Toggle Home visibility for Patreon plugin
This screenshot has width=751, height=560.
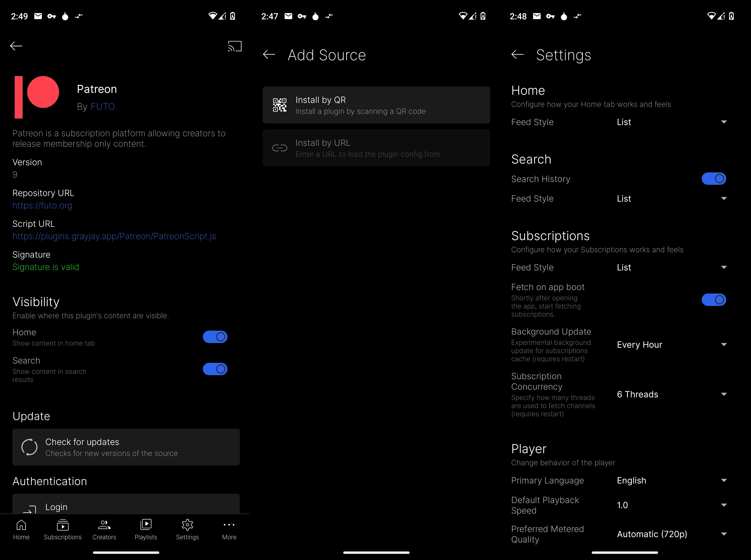point(215,337)
